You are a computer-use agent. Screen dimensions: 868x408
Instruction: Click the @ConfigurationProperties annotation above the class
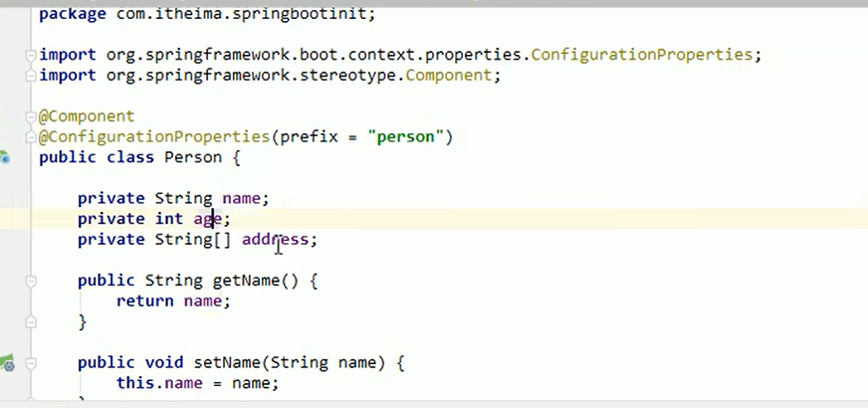coord(154,136)
